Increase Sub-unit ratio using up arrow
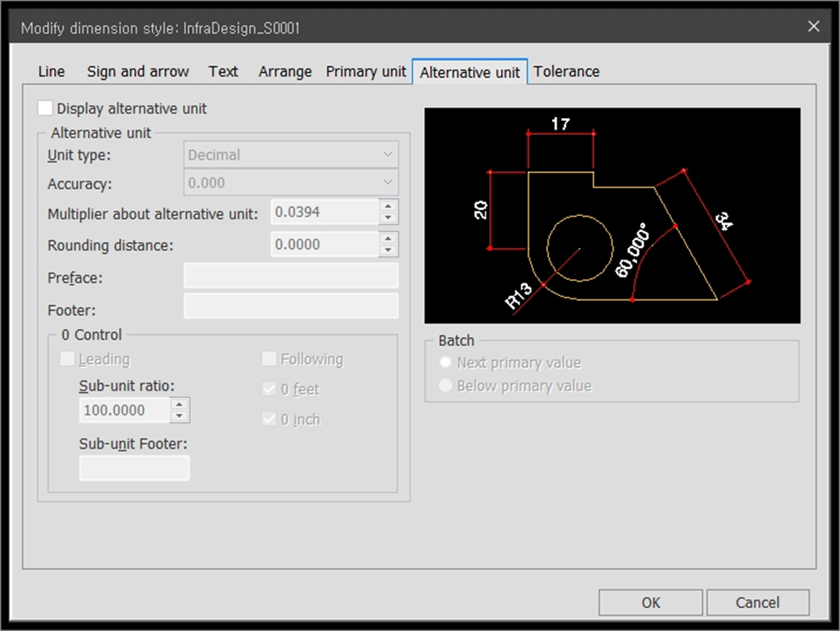Screen dimensions: 840x631 pos(180,405)
